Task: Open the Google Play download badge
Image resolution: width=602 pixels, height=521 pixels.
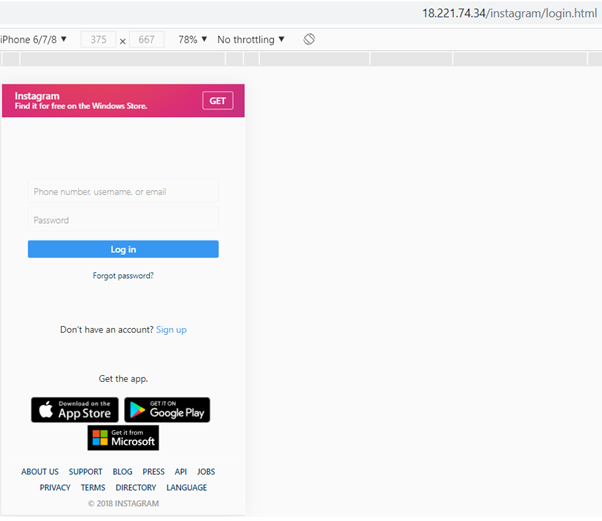Action: click(x=167, y=410)
